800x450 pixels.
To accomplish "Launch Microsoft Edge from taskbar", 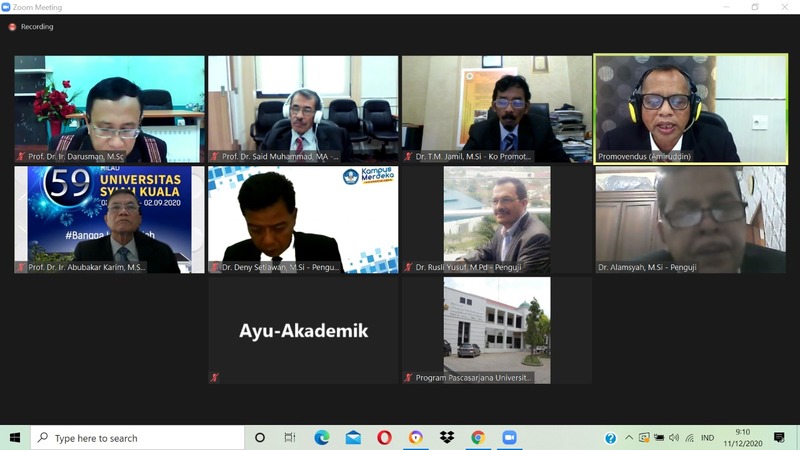I will (x=322, y=438).
